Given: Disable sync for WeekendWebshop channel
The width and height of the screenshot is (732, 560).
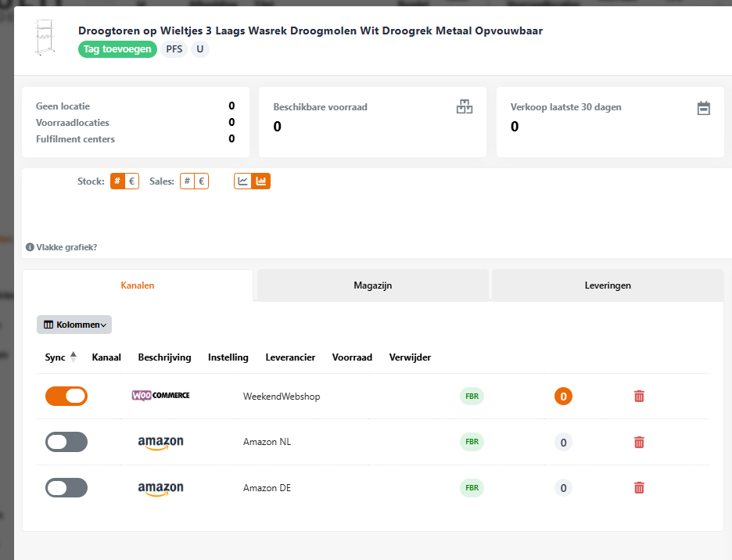Looking at the screenshot, I should click(x=66, y=397).
